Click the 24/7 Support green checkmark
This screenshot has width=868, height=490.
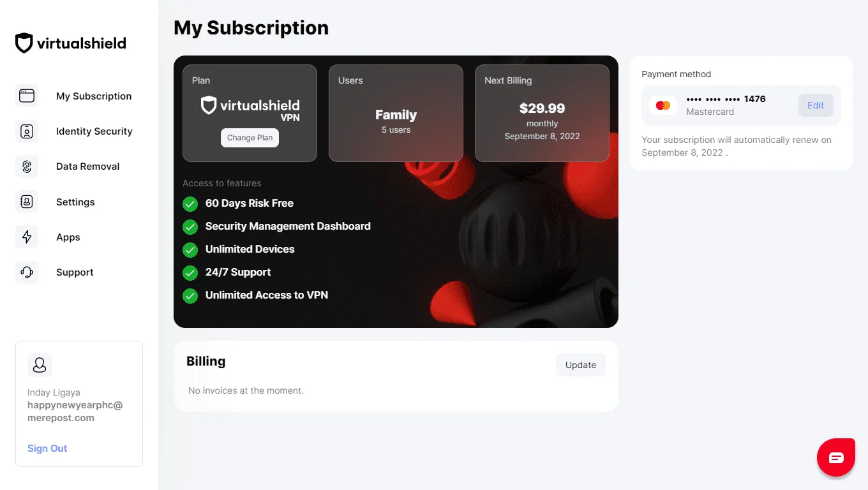(x=190, y=272)
